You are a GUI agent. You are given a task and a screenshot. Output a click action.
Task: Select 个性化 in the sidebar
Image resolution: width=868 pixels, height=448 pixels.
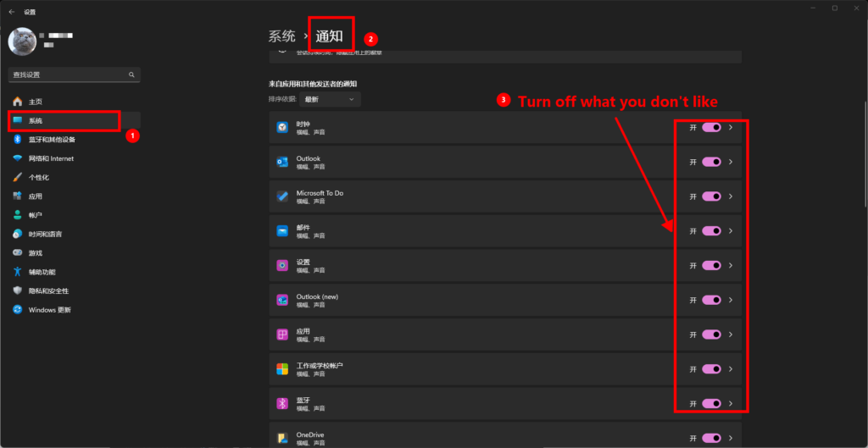(39, 177)
